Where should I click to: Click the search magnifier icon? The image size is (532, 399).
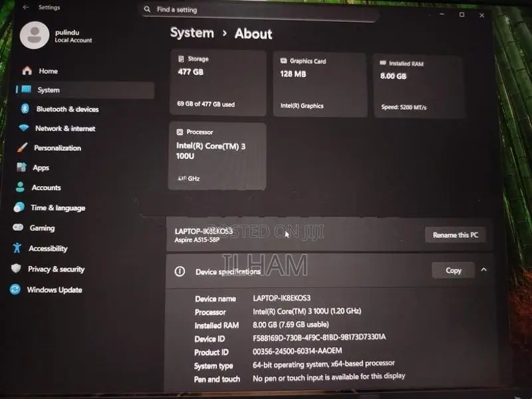tap(147, 9)
